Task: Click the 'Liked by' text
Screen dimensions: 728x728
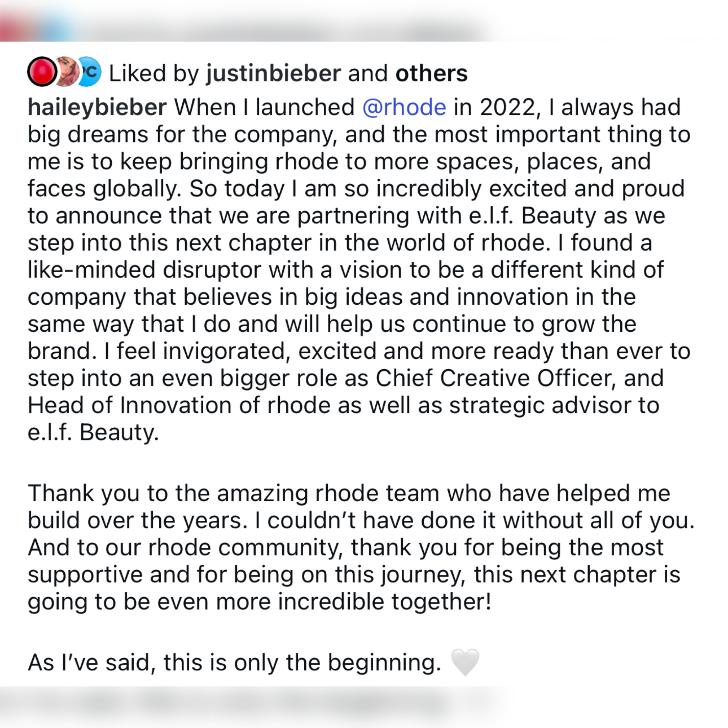Action: (154, 73)
